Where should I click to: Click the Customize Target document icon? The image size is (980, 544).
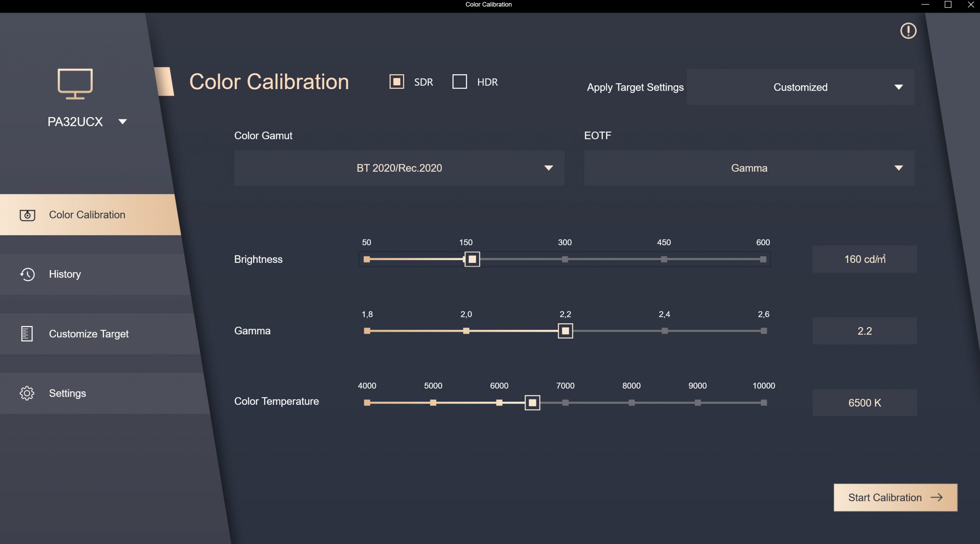click(x=27, y=334)
